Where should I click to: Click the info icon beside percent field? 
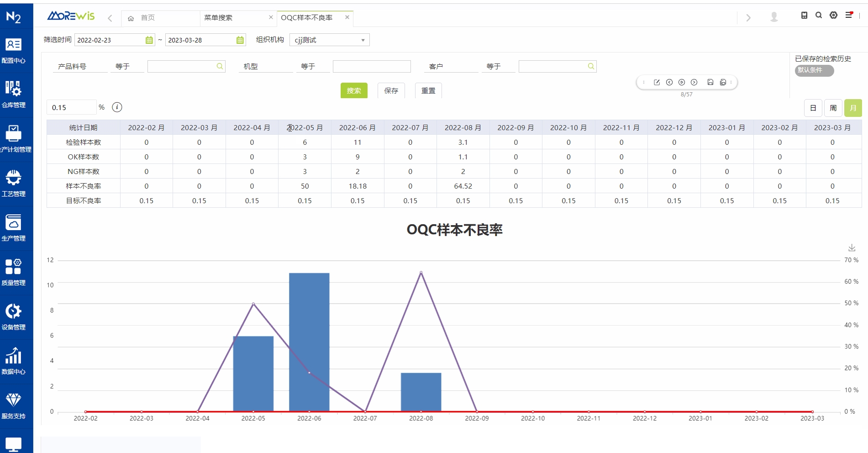pos(117,107)
